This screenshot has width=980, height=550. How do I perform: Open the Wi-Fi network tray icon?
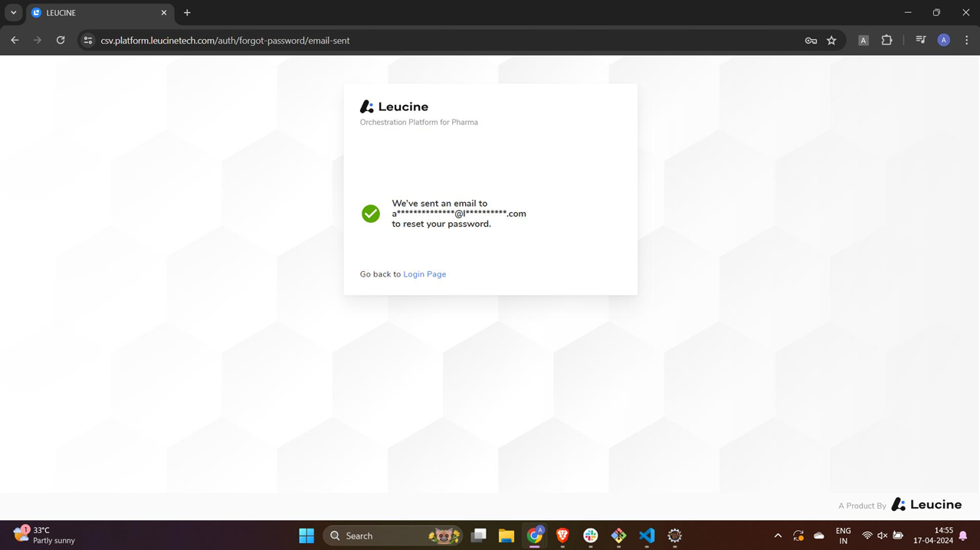[x=867, y=536]
